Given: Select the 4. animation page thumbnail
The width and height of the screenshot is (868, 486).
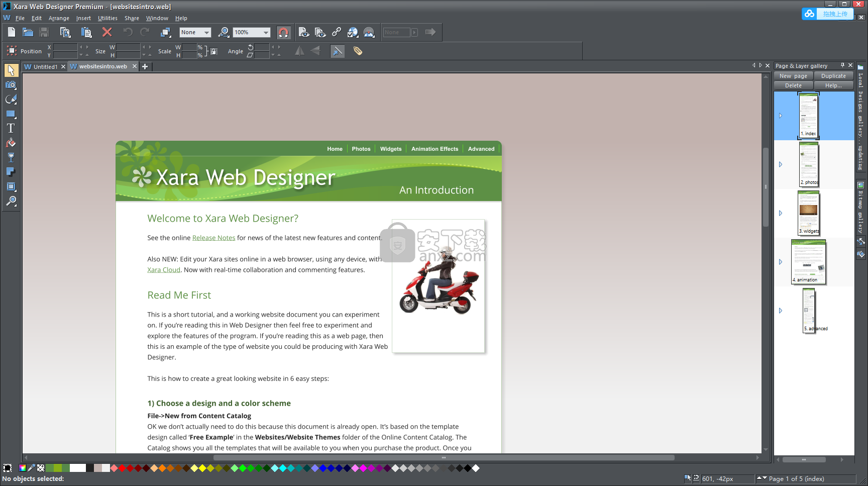Looking at the screenshot, I should [x=809, y=262].
